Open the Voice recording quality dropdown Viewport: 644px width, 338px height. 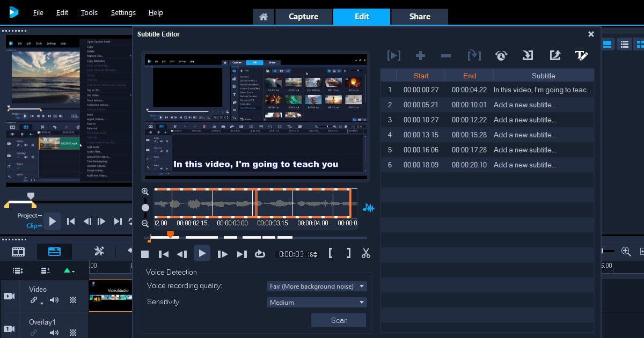pyautogui.click(x=317, y=286)
